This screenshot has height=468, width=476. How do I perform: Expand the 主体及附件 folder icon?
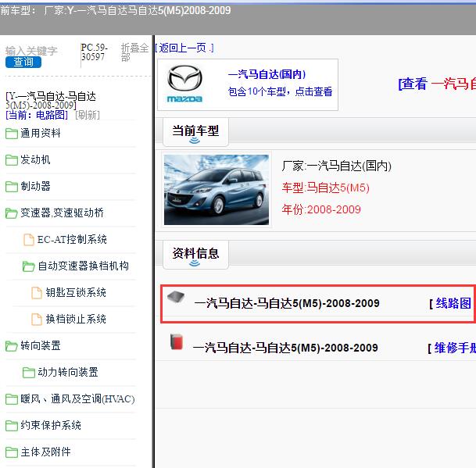point(12,452)
